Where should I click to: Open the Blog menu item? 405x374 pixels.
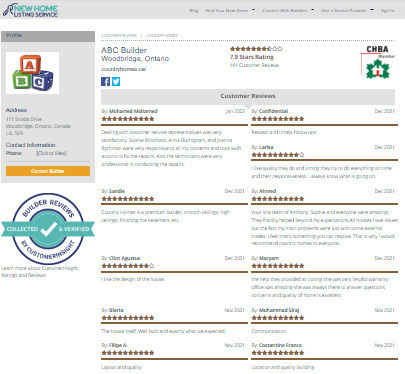[x=194, y=11]
